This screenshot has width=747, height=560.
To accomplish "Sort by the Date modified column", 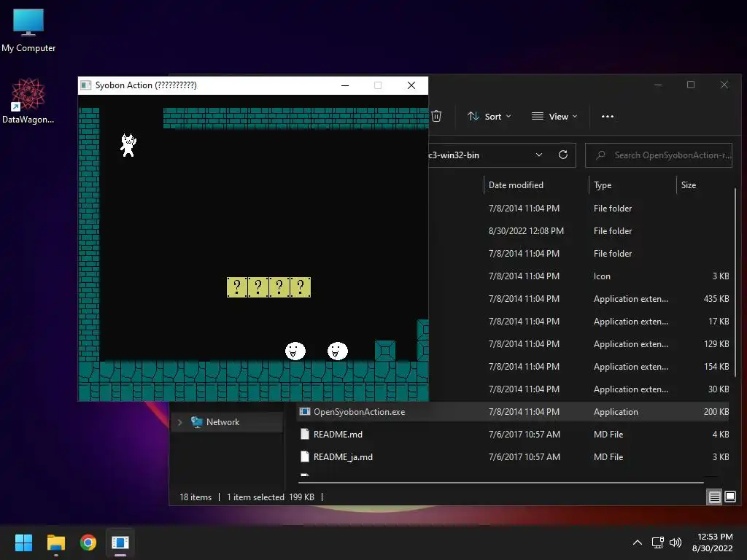I will coord(516,185).
